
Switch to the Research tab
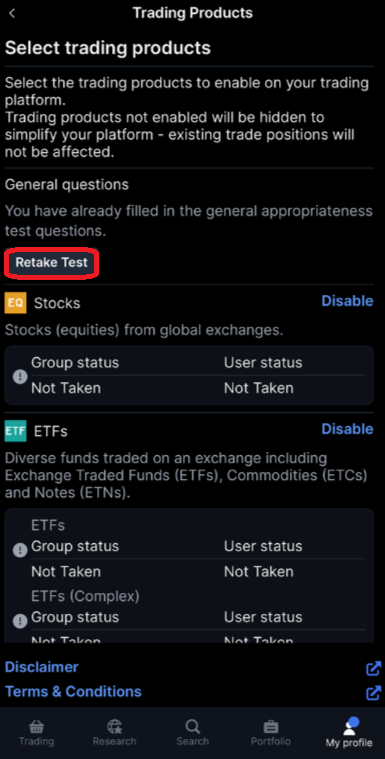[x=114, y=733]
